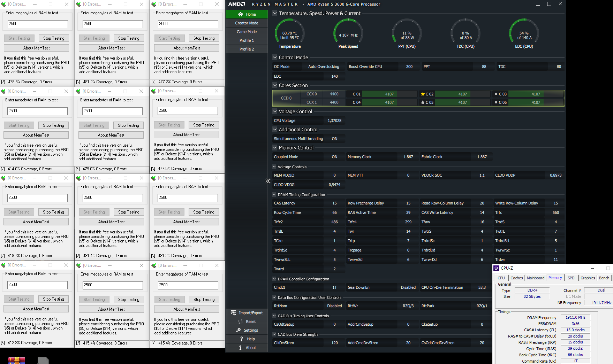This screenshot has width=613, height=364.
Task: Click the AMD logo in Ryzen Master title bar
Action: point(237,4)
